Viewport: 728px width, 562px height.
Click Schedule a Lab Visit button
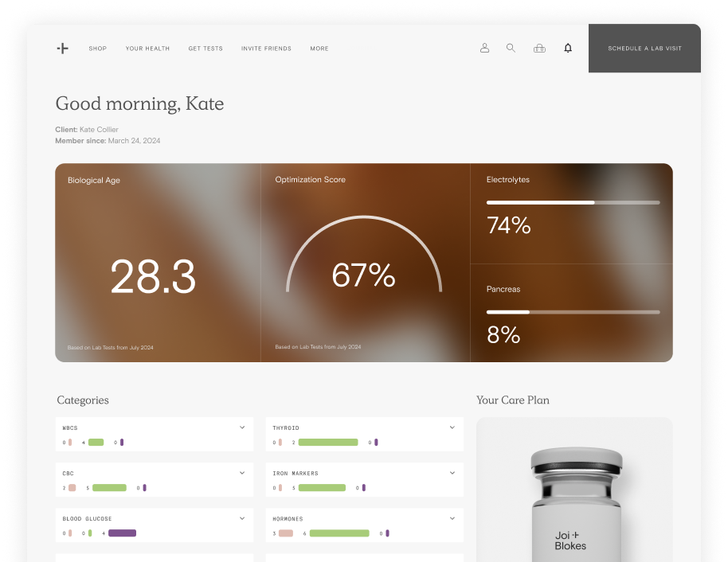[644, 49]
